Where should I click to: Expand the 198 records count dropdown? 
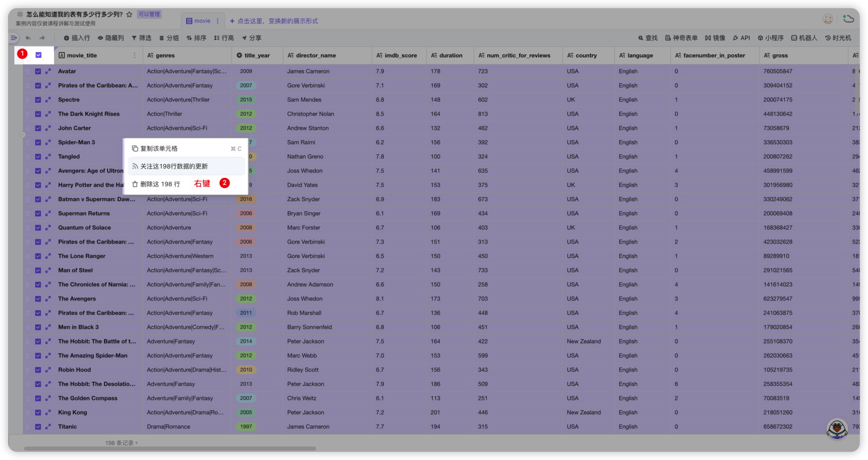pos(122,443)
